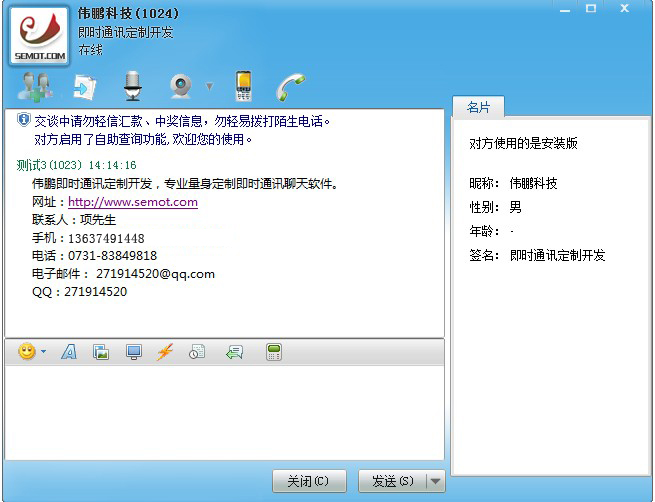Close the chat window with X
The height and width of the screenshot is (502, 655).
coord(625,8)
